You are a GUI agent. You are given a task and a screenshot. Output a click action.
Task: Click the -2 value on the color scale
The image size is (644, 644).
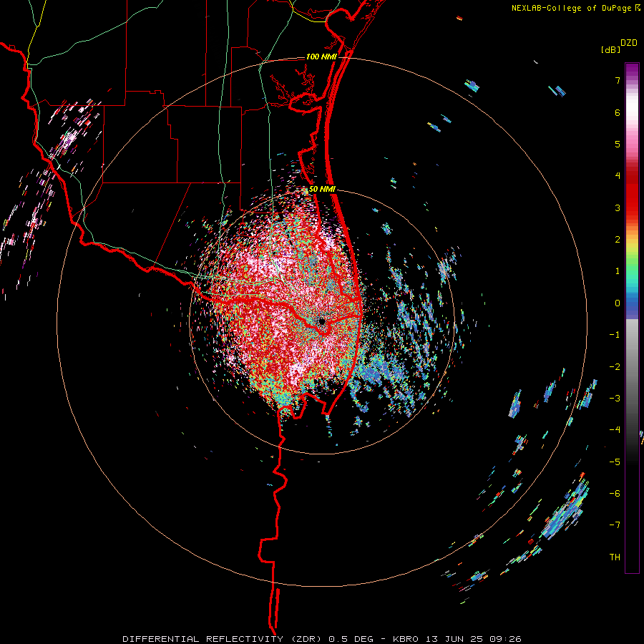615,367
